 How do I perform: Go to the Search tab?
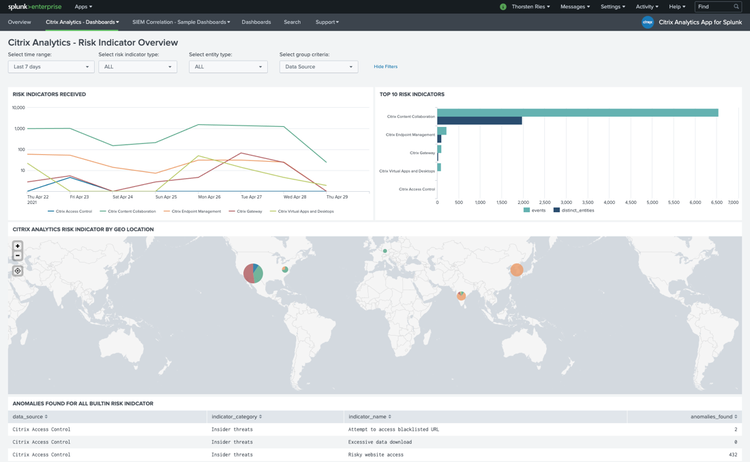click(292, 22)
